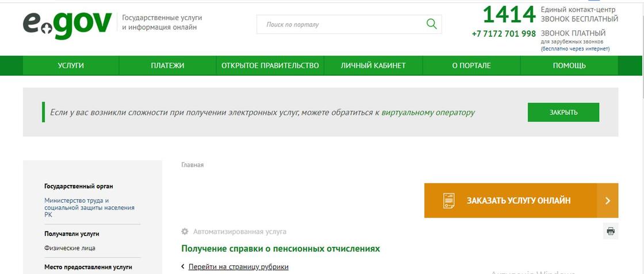Image resolution: width=644 pixels, height=274 pixels.
Task: Click the document icon on the orange button
Action: pos(448,200)
